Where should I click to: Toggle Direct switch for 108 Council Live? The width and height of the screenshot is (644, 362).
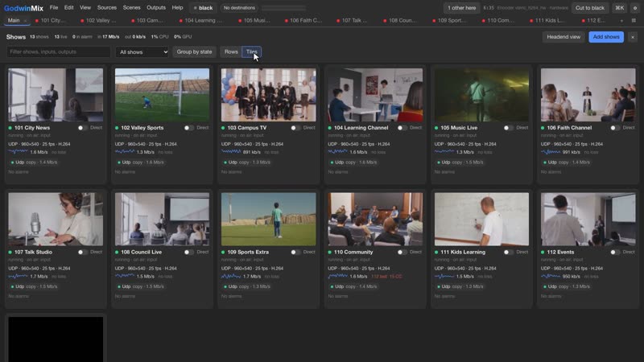[x=189, y=252]
